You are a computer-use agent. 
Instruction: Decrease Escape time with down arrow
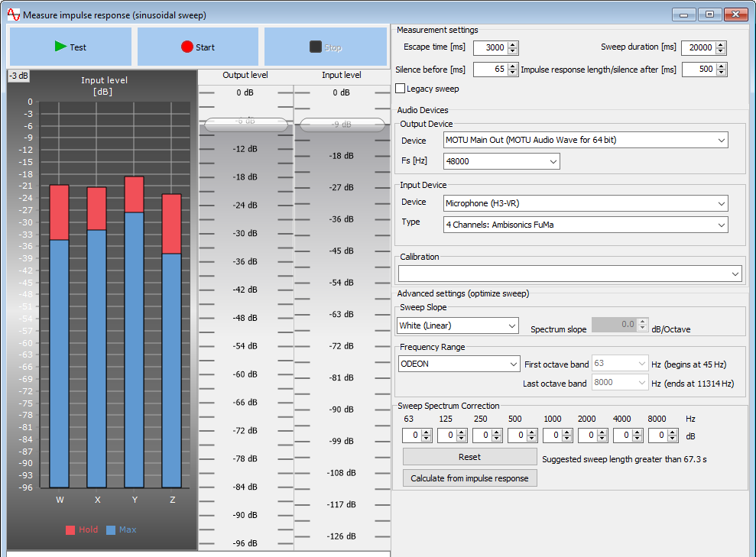tap(513, 51)
